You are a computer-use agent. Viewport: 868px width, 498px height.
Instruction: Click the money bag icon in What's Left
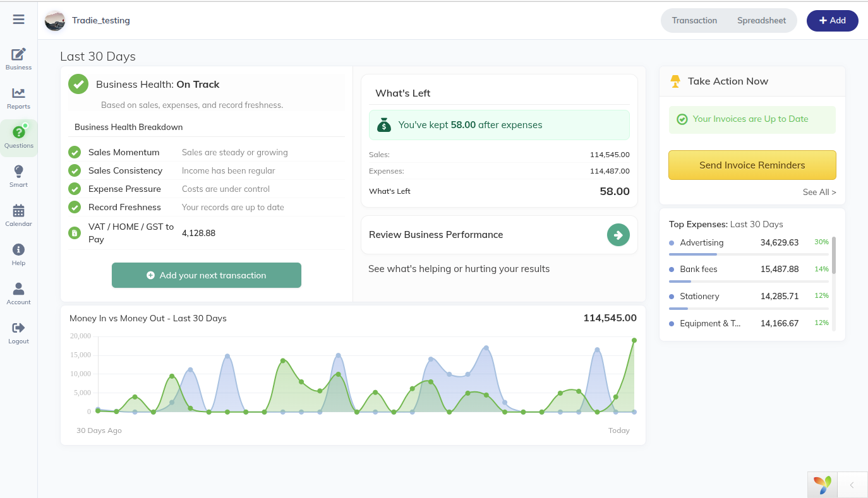384,125
